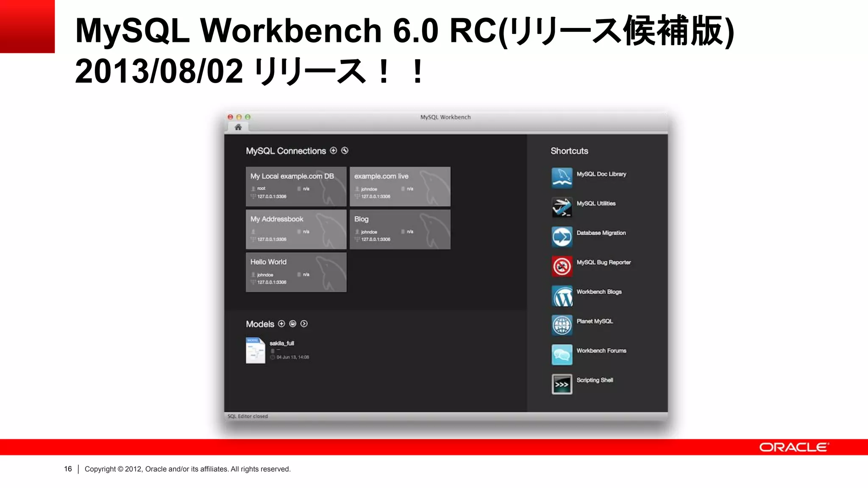868x488 pixels.
Task: Open manage connections wrench icon
Action: [x=345, y=150]
